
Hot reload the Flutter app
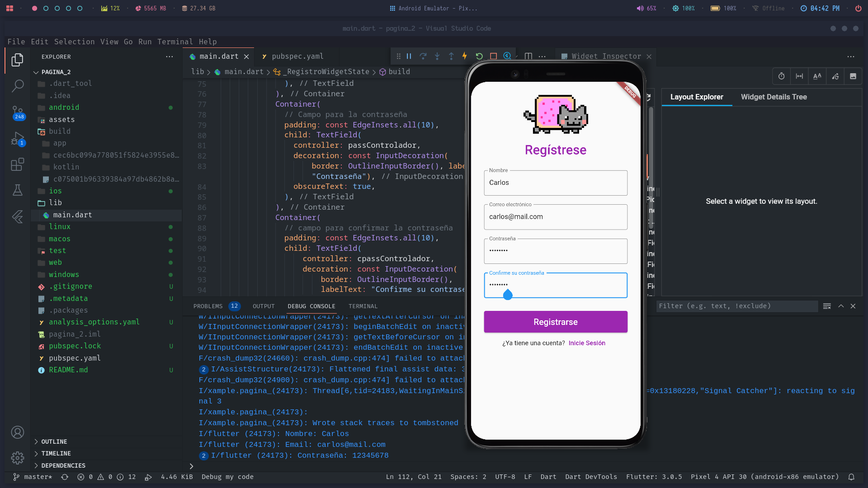[465, 56]
